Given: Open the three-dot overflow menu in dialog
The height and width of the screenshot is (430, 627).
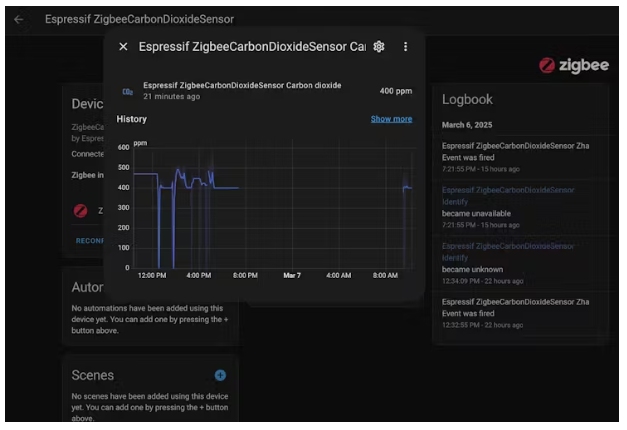Looking at the screenshot, I should pos(405,47).
